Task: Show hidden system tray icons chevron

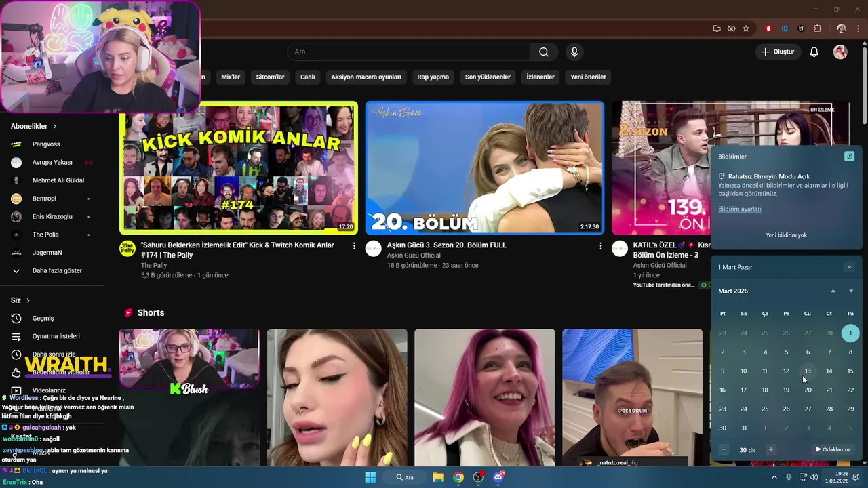Action: [x=774, y=477]
